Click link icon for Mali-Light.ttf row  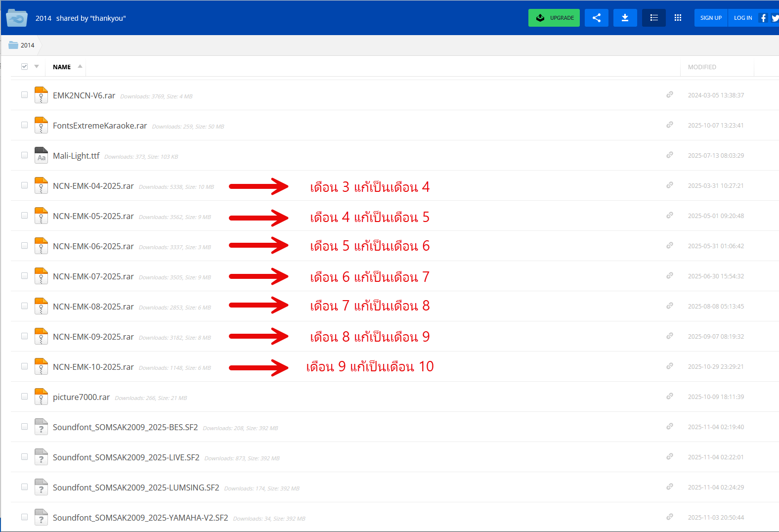[669, 155]
